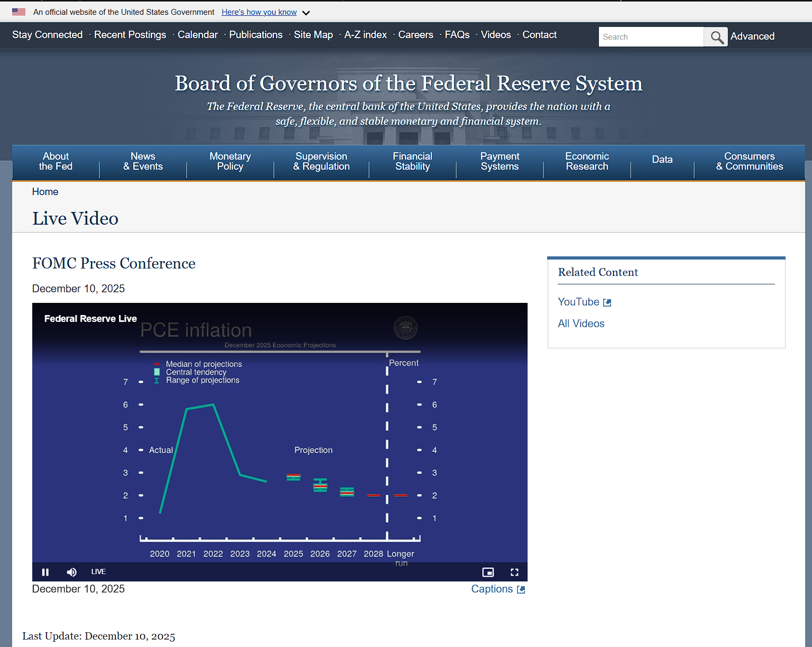Open the YouTube related content link
812x647 pixels.
(579, 302)
